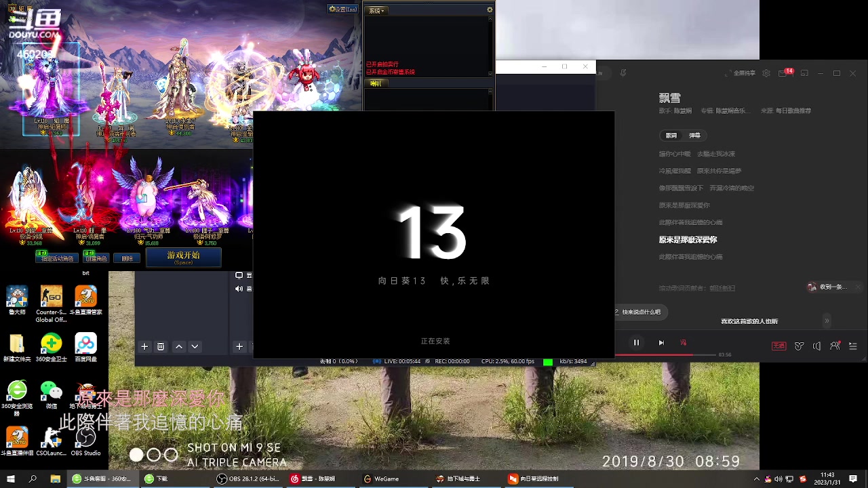The height and width of the screenshot is (488, 868).
Task: Open 360安全卫士 desktop shortcut
Action: [52, 348]
